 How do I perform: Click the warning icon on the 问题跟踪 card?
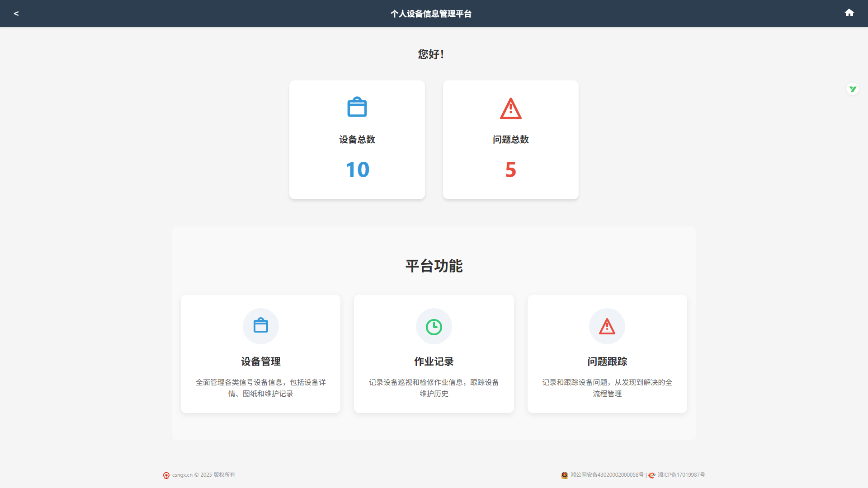tap(607, 326)
